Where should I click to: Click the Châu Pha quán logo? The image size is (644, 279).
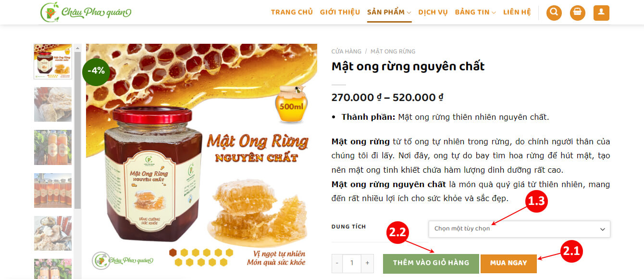pos(86,12)
